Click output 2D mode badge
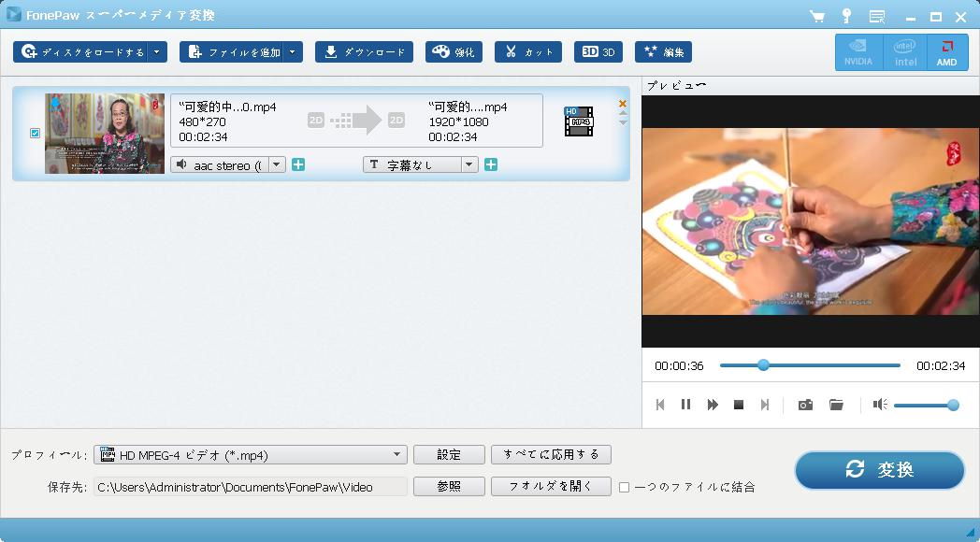 pos(396,120)
